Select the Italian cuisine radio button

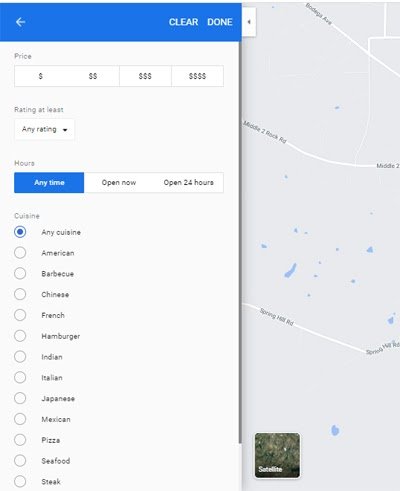point(20,377)
